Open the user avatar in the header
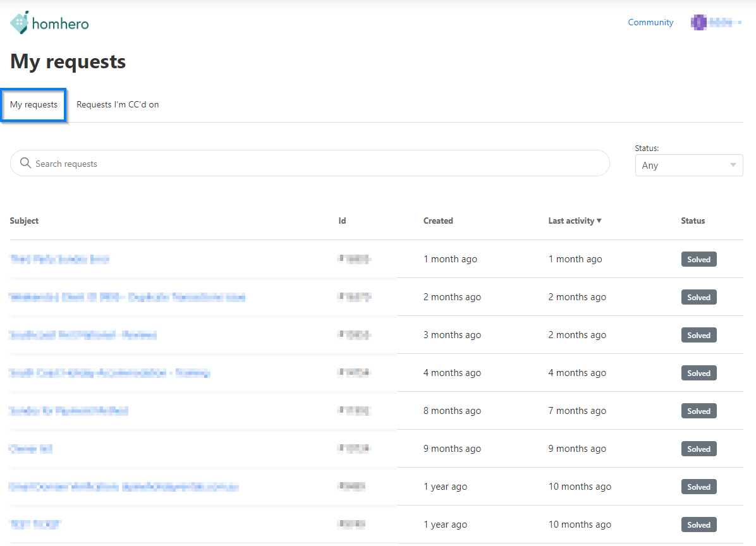The image size is (756, 546). coord(698,23)
